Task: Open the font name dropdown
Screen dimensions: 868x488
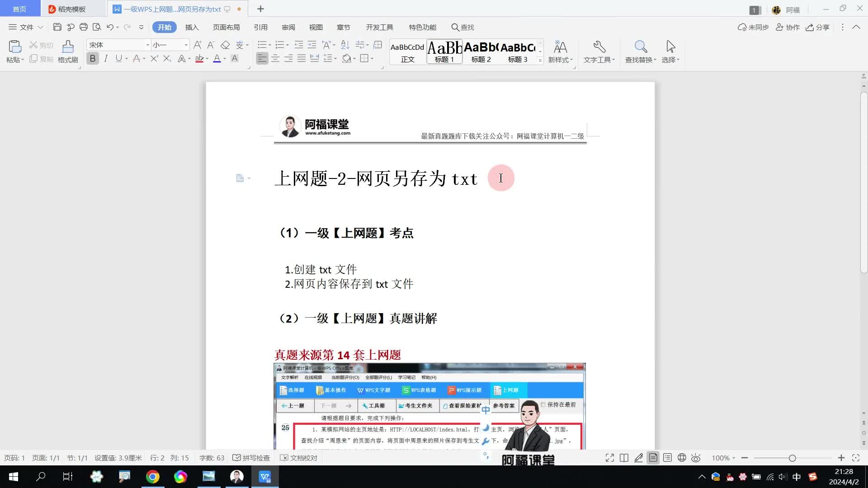Action: [x=147, y=45]
